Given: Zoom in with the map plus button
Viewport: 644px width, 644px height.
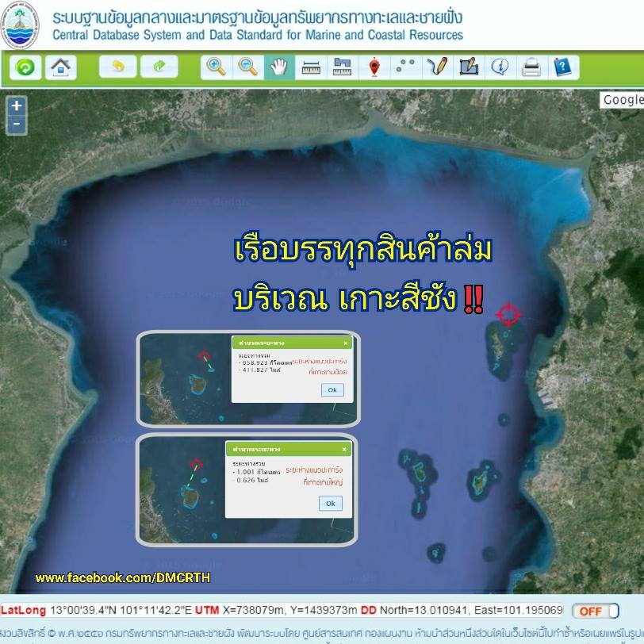Looking at the screenshot, I should click(x=17, y=106).
